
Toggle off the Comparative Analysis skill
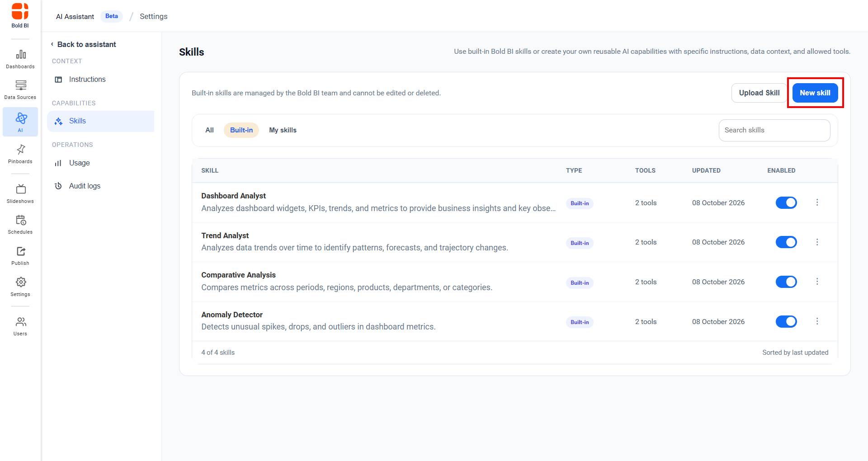pos(786,282)
